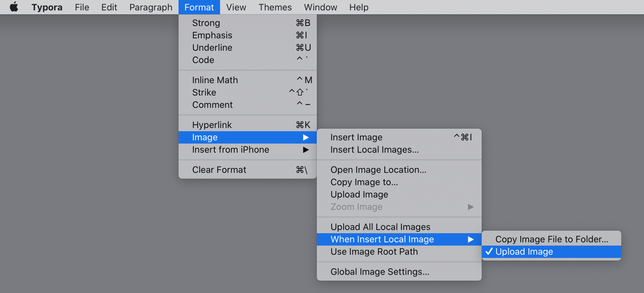Select Upload All Local Images
Viewport: 644px width, 293px height.
(x=380, y=227)
